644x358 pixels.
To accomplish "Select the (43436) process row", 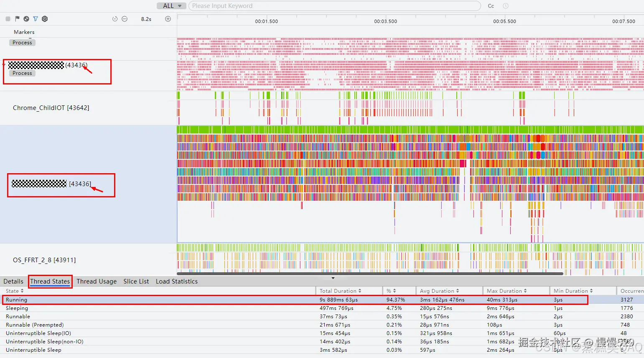I will pyautogui.click(x=89, y=76).
